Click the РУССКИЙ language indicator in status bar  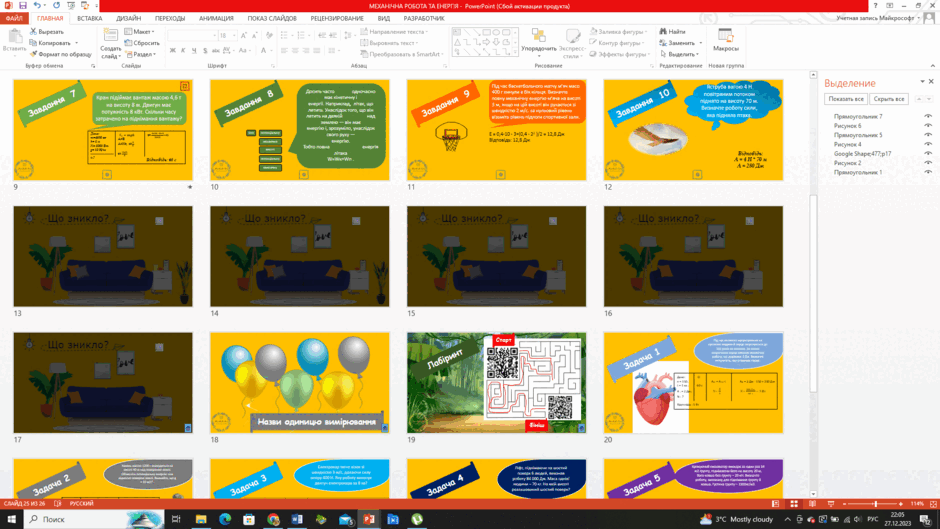82,504
